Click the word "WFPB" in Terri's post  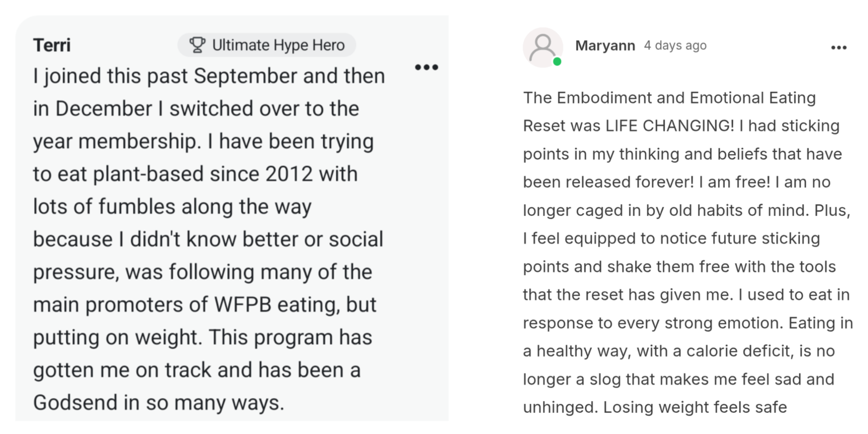click(x=243, y=305)
